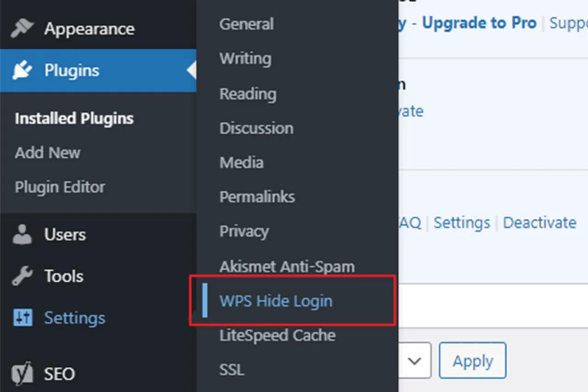Image resolution: width=588 pixels, height=392 pixels.
Task: Click the Deactivate plugin link
Action: [540, 222]
